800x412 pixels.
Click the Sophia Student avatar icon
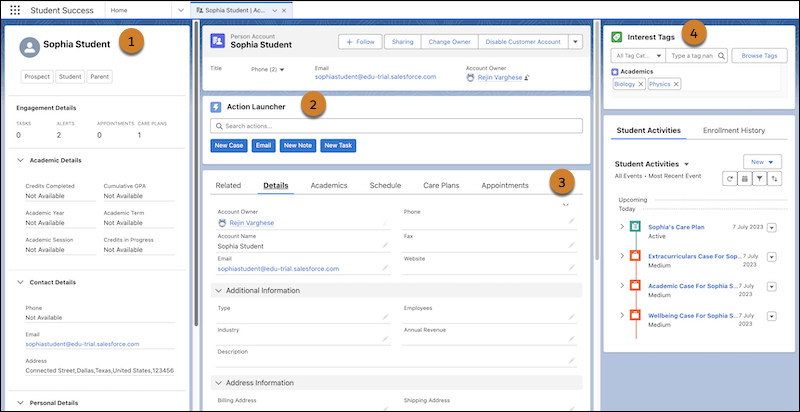(x=30, y=47)
